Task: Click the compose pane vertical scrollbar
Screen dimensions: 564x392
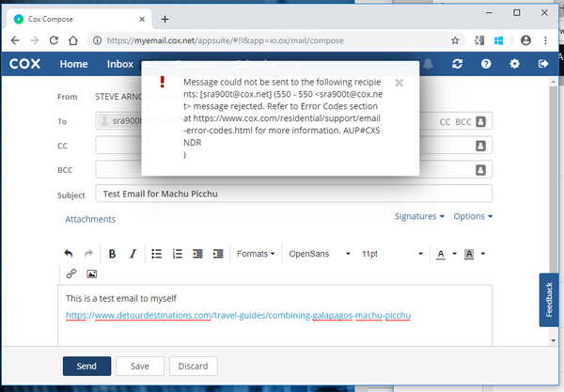Action: click(554, 180)
